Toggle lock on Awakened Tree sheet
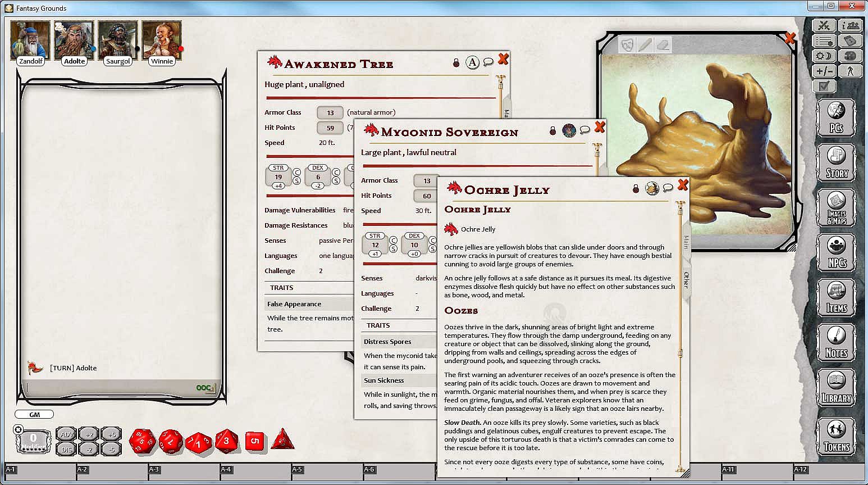868x485 pixels. pos(456,63)
